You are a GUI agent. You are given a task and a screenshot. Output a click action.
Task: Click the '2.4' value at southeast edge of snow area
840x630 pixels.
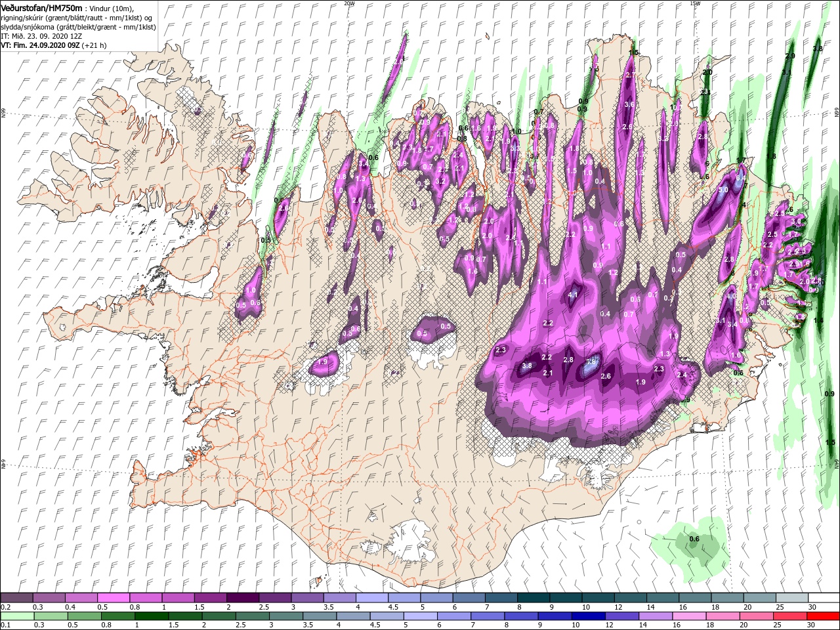tap(682, 375)
